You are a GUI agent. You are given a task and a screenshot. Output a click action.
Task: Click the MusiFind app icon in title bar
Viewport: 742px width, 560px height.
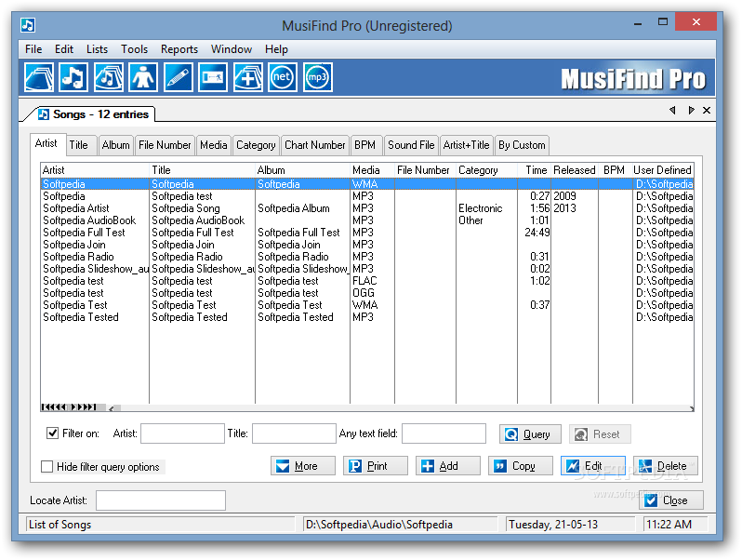pos(28,25)
